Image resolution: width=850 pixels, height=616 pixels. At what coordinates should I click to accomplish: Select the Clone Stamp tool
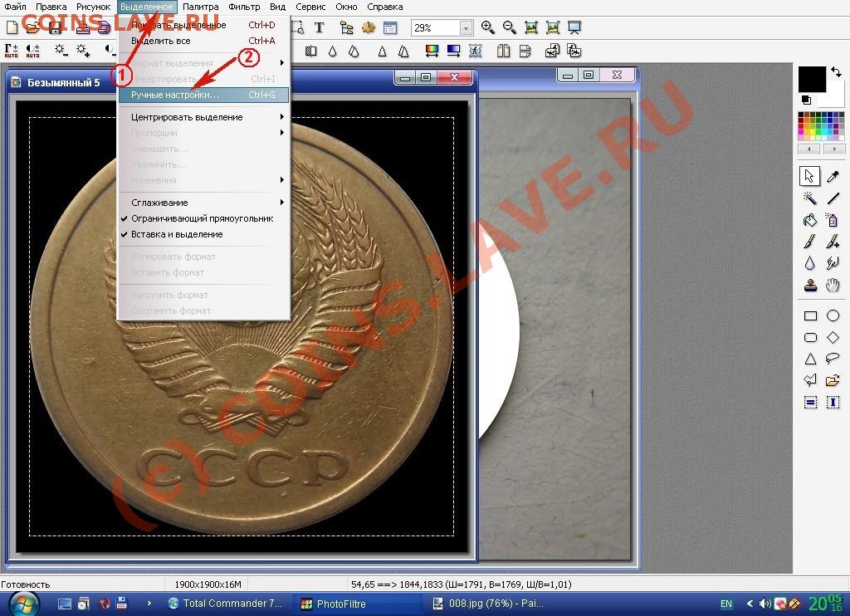pyautogui.click(x=810, y=286)
